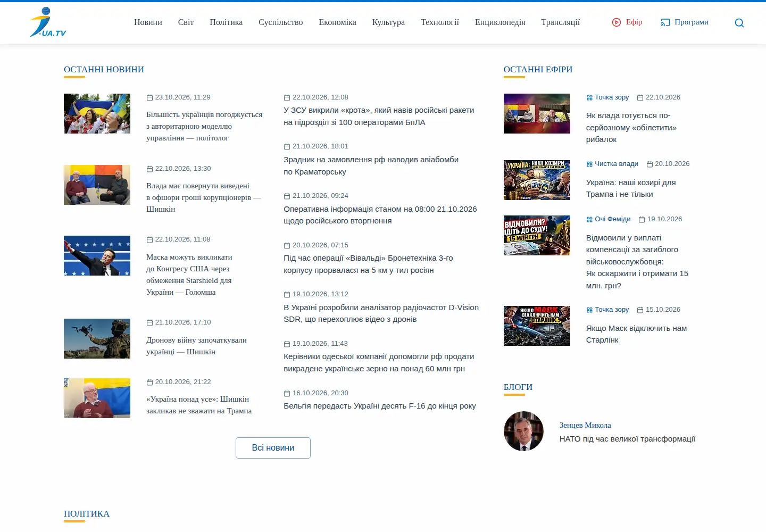The width and height of the screenshot is (766, 532).
Task: Open ОСТАННІ ЕФІРИ section heading
Action: 538,70
